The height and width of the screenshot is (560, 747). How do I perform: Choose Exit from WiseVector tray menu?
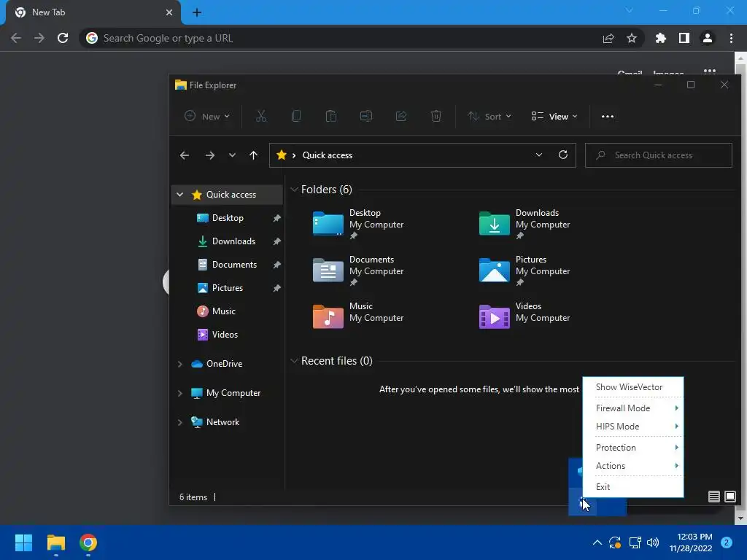633,486
